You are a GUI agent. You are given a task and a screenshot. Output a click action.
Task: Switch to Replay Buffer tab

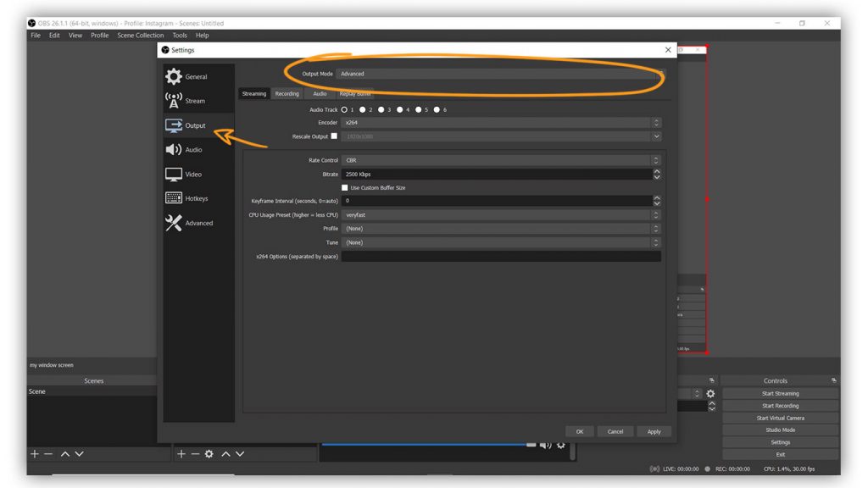point(355,93)
